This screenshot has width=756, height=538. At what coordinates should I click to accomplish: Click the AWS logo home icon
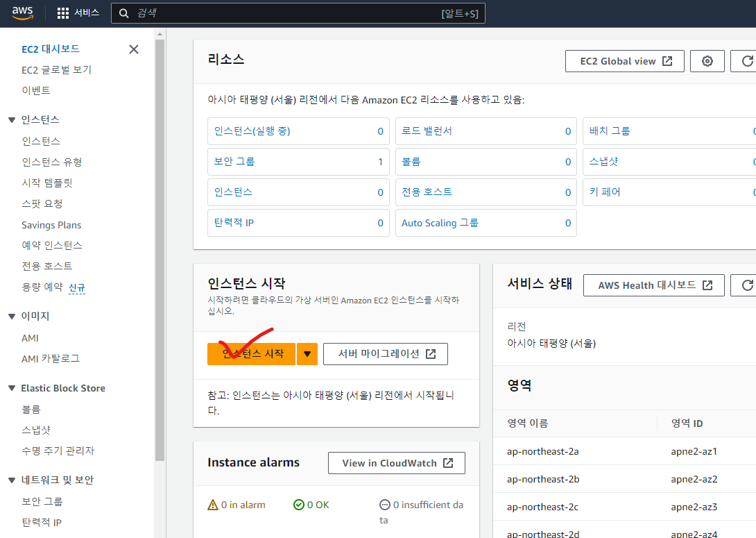pos(23,13)
